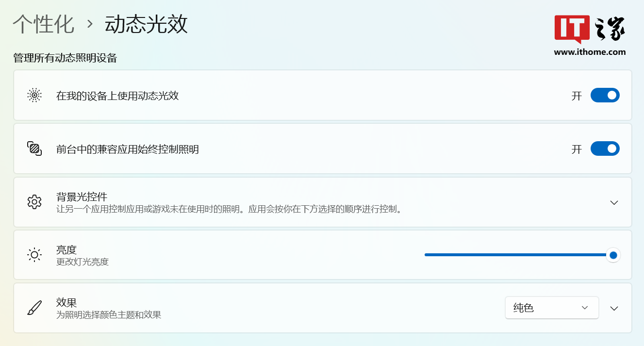Open the 纯色 effects dropdown
The height and width of the screenshot is (346, 644).
(x=551, y=307)
